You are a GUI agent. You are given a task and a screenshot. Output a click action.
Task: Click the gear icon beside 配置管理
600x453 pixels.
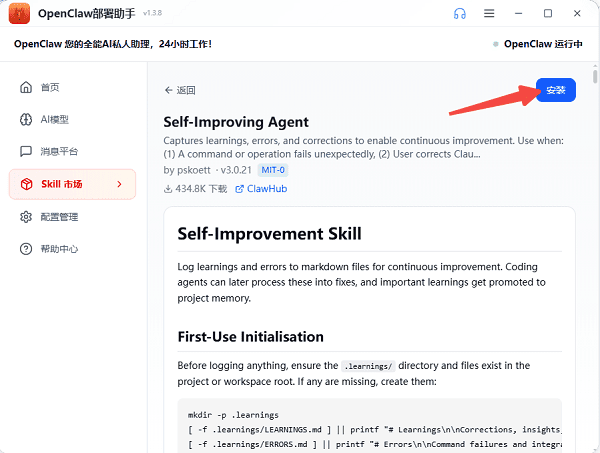pos(26,217)
